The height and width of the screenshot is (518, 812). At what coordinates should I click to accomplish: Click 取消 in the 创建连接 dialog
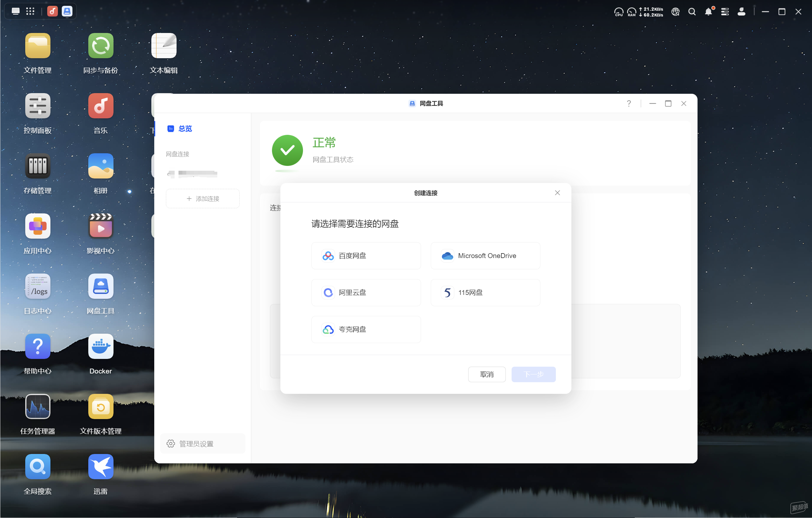click(487, 374)
